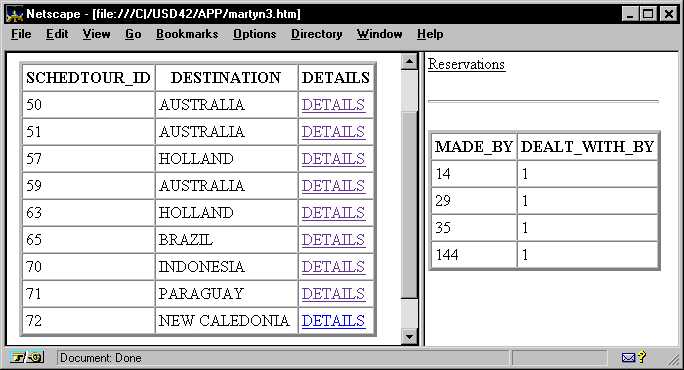Click the MADE_BY column header
The image size is (684, 370).
point(474,147)
